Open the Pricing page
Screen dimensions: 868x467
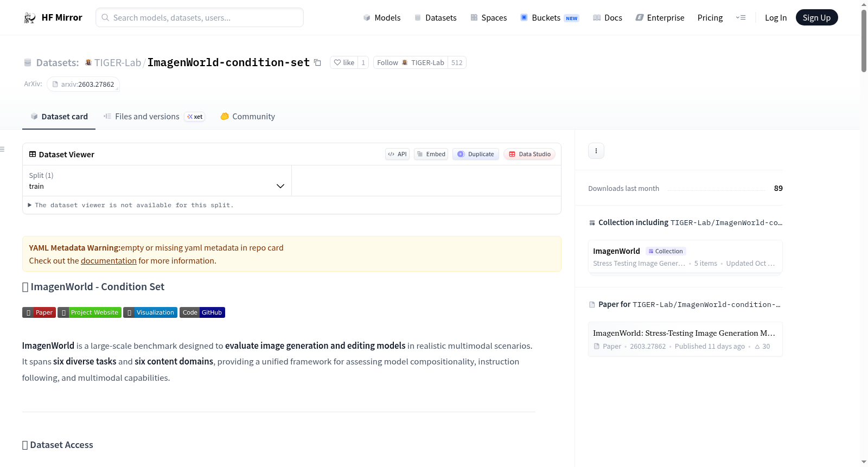pos(710,18)
